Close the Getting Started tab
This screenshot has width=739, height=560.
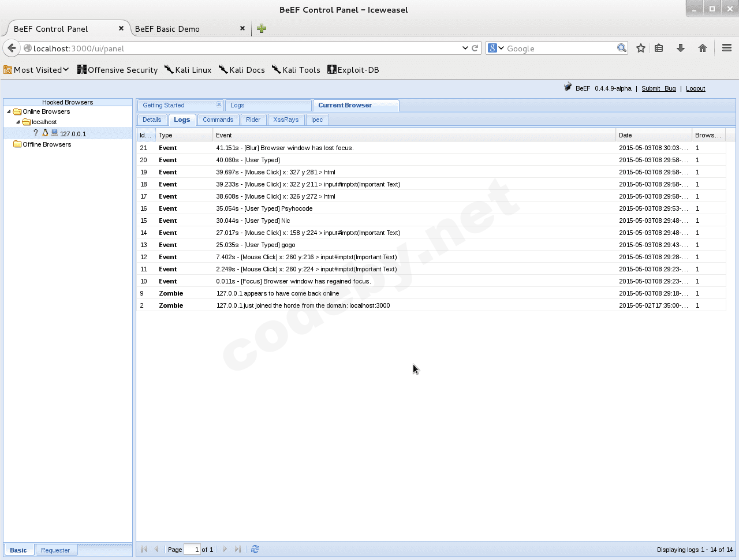(x=219, y=104)
